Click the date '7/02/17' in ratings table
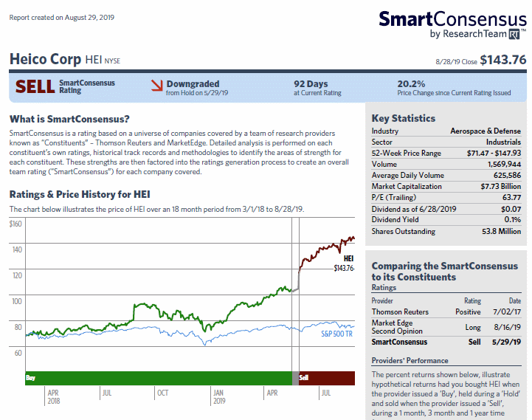Screen dimensions: 532x420 tap(507, 311)
